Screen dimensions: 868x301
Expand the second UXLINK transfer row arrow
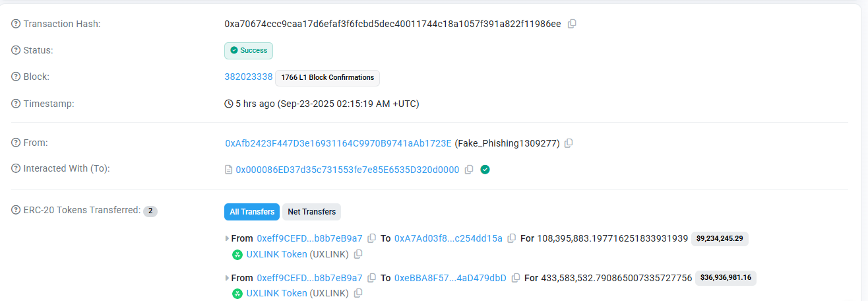pyautogui.click(x=228, y=278)
